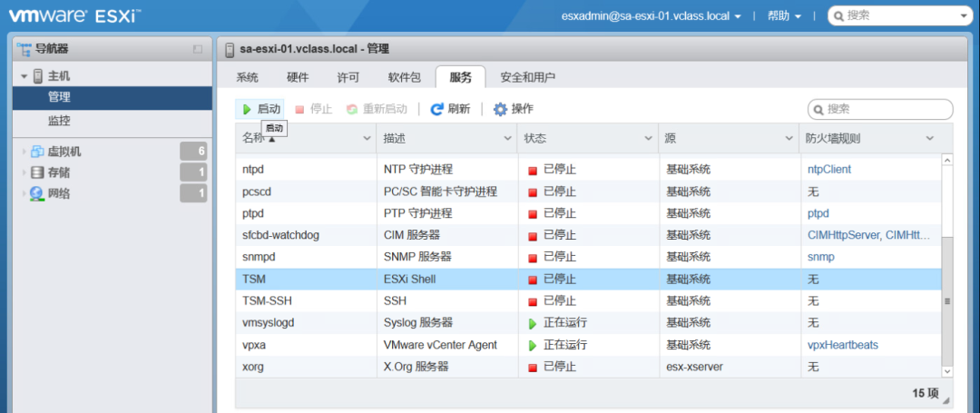Open the 描述 column dropdown arrow
The width and height of the screenshot is (980, 413).
[508, 139]
